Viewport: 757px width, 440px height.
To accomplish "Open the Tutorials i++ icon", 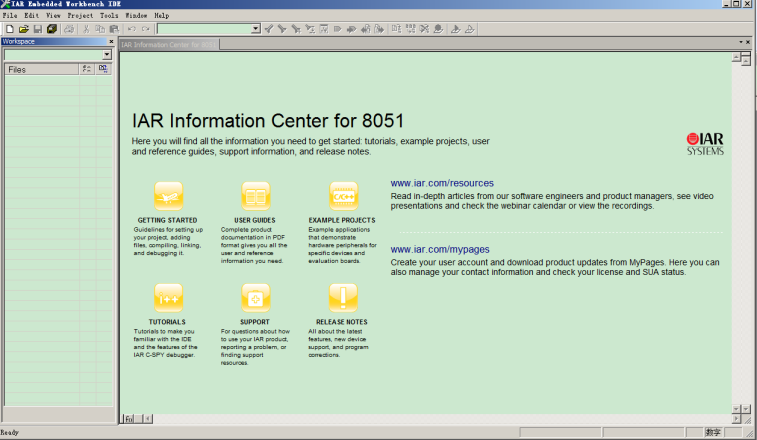I will click(x=168, y=298).
